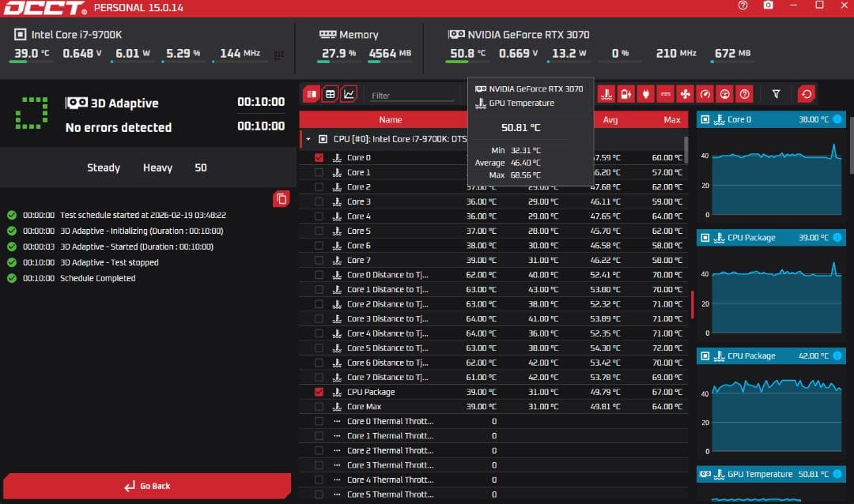Click the CPU chip icon beside Intel Core i7-9700K

tap(20, 34)
